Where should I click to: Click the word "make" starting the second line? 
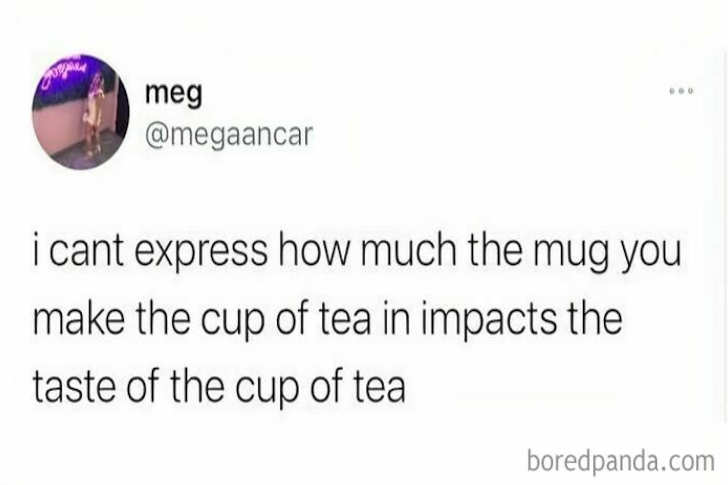pyautogui.click(x=79, y=318)
